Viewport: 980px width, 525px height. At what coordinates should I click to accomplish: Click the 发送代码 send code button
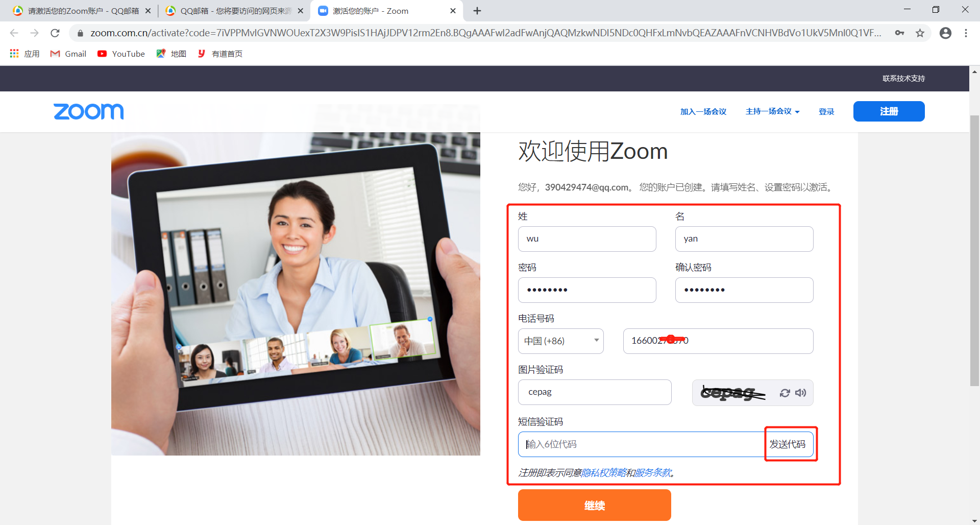(x=788, y=444)
